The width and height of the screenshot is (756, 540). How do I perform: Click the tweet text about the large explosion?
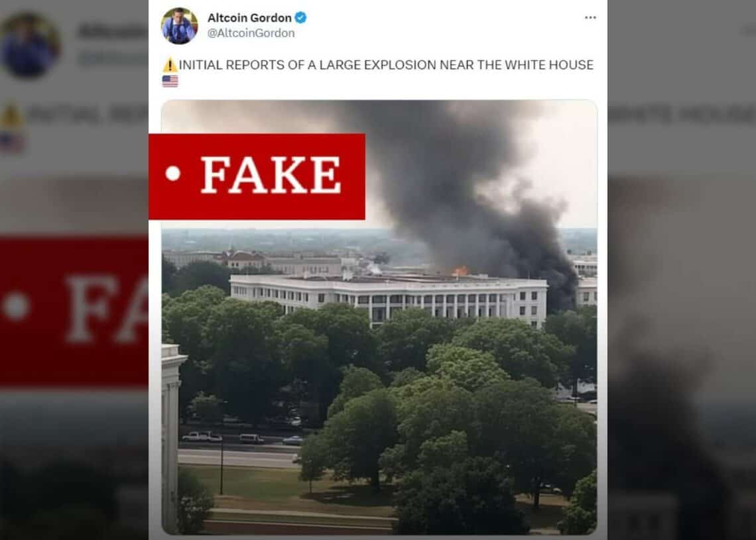tap(386, 65)
